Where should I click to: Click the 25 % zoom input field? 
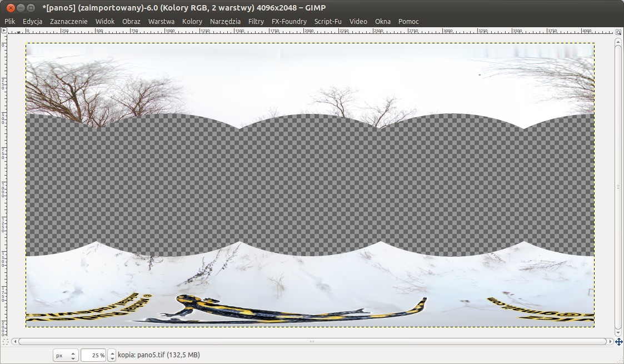point(93,355)
